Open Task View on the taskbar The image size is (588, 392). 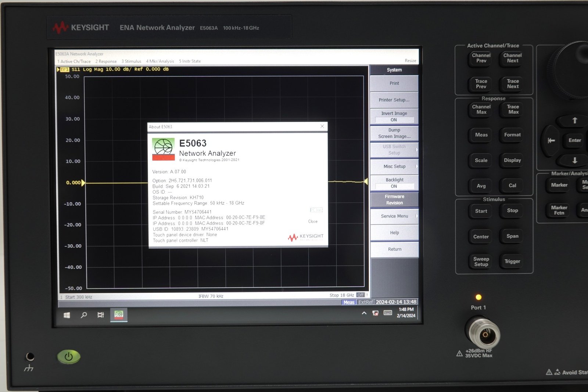101,315
